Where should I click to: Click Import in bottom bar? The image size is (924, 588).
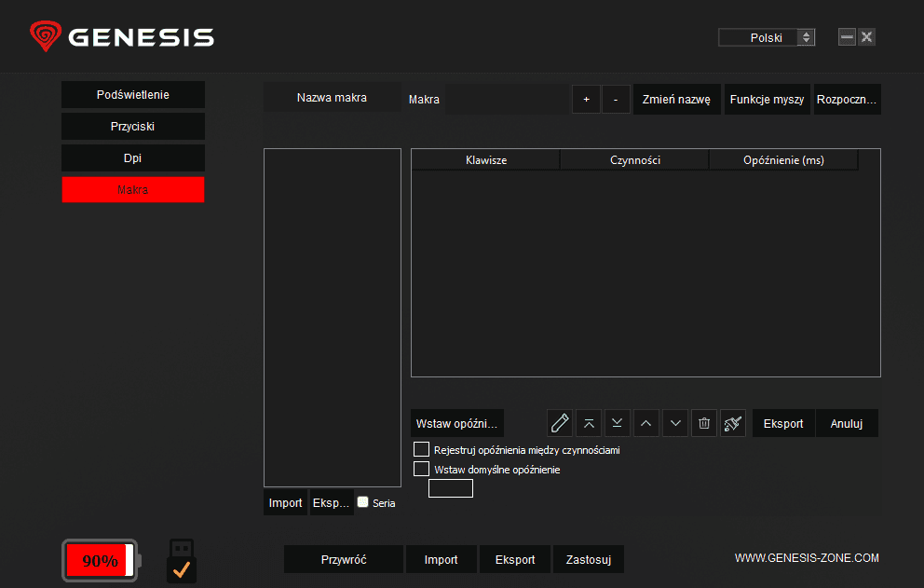[x=441, y=559]
